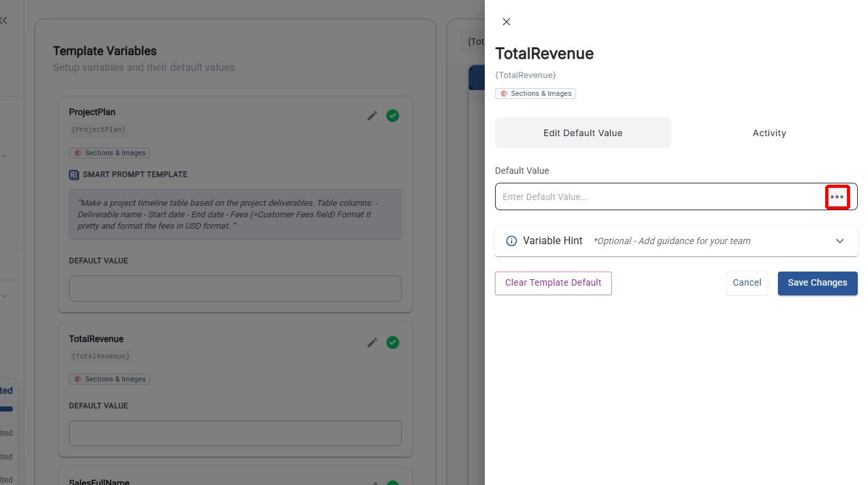Click the Sections & Images tag in panel

coord(535,93)
